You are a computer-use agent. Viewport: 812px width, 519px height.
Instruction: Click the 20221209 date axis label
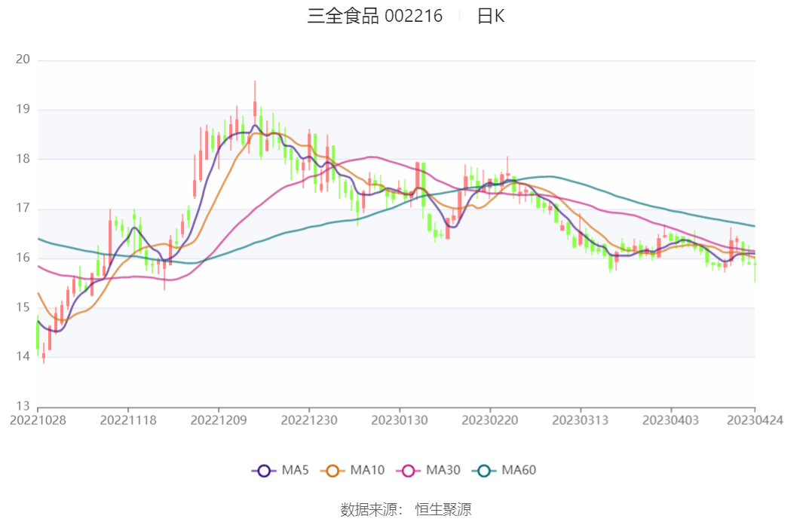[219, 420]
